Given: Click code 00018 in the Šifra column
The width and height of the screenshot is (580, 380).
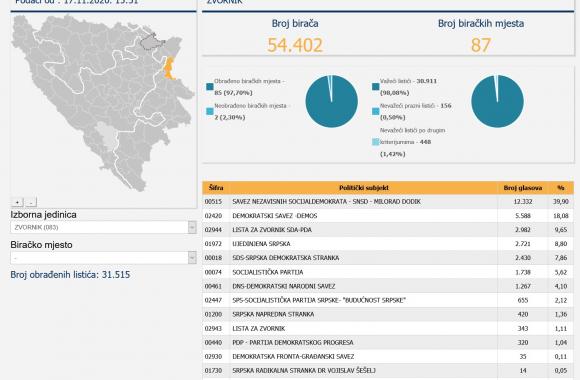Looking at the screenshot, I should tap(213, 258).
